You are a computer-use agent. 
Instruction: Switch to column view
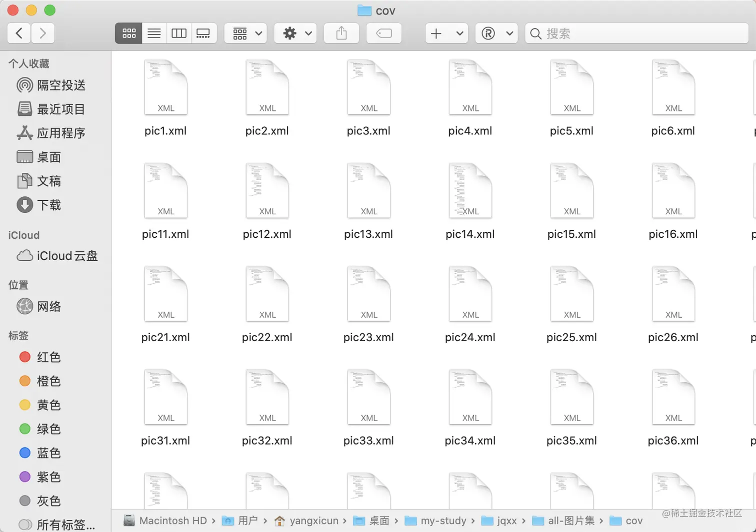[178, 33]
